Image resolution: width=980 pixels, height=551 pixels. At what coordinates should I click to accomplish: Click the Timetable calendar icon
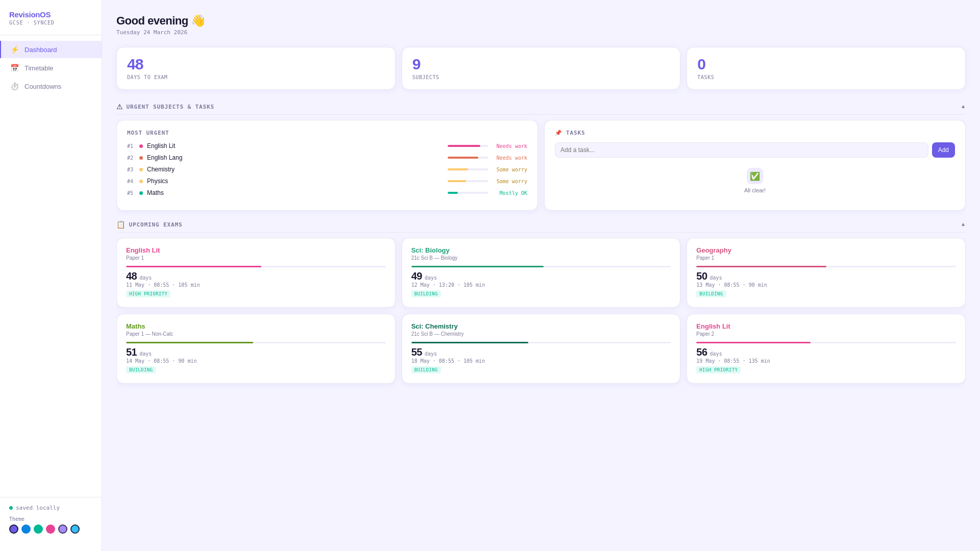pos(15,68)
